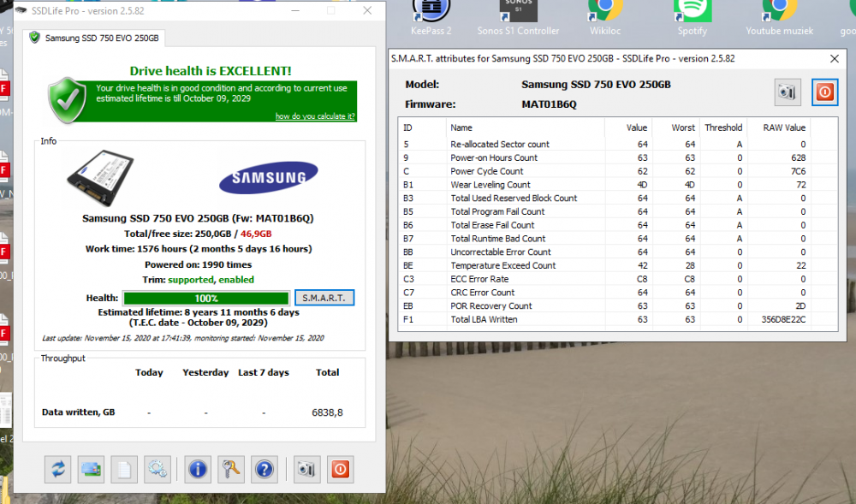Open Spotify desktop shortcut

(x=693, y=18)
